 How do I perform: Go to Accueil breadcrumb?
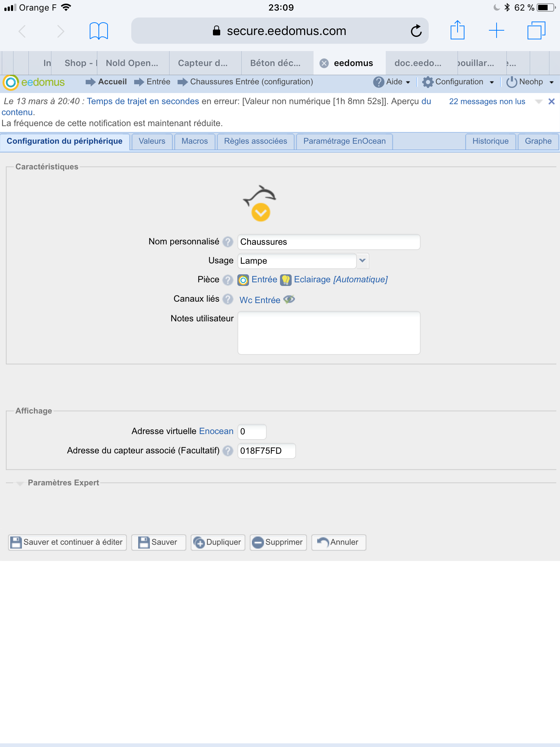112,82
